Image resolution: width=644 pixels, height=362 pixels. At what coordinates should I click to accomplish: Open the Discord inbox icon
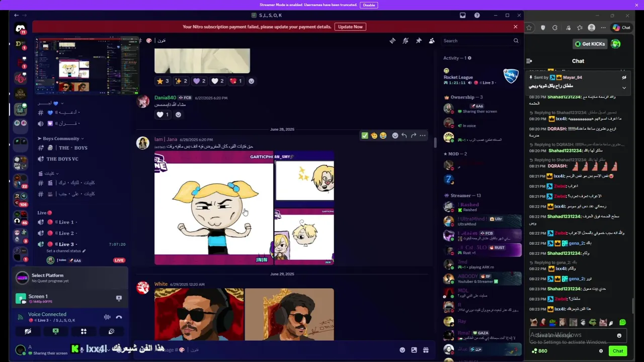click(462, 16)
